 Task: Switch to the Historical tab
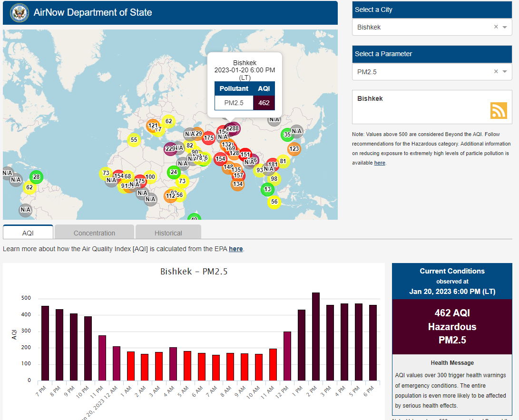[168, 233]
